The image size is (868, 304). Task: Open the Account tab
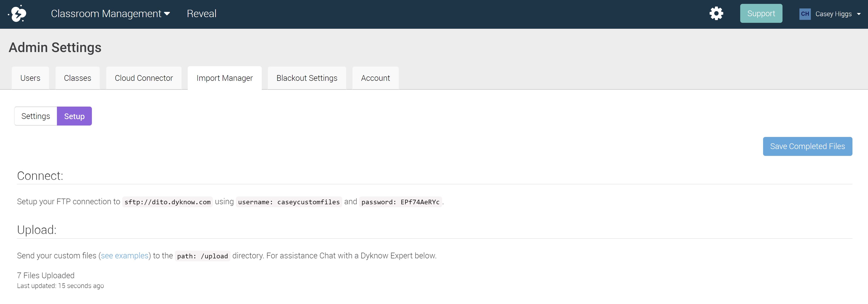click(375, 78)
